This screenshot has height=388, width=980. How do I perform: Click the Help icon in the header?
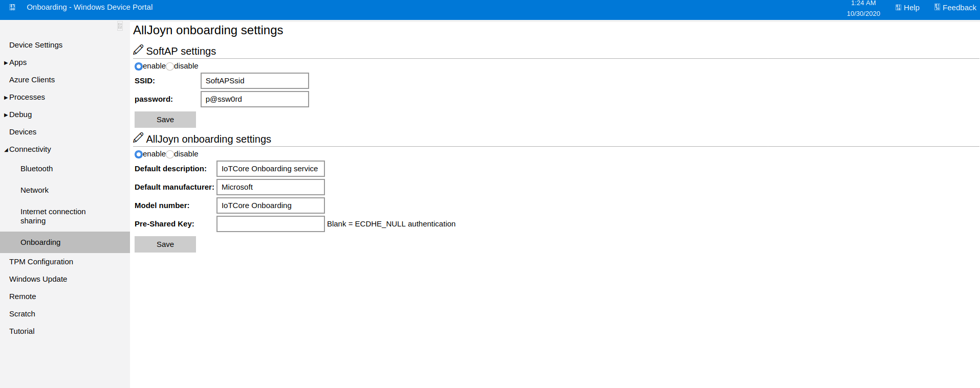click(898, 8)
